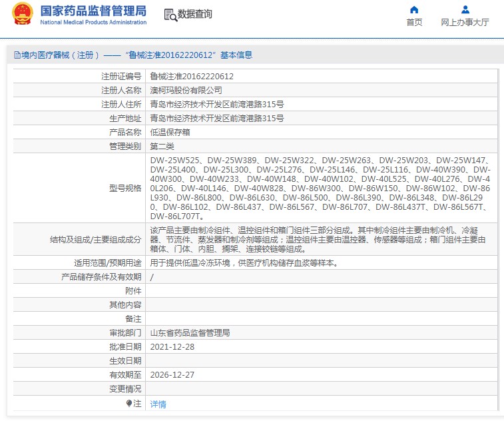Click the National Medical Products Administration subtitle
The image size is (504, 421).
click(93, 22)
